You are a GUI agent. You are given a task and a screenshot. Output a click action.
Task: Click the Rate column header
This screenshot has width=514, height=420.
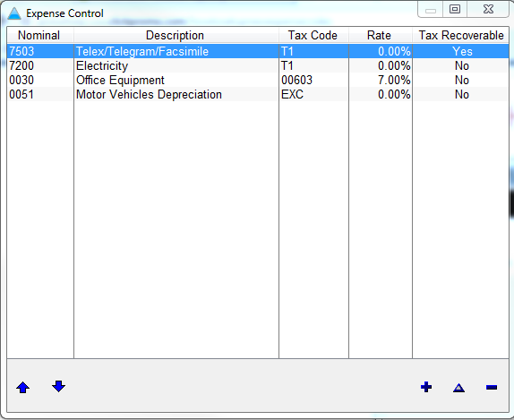click(381, 35)
